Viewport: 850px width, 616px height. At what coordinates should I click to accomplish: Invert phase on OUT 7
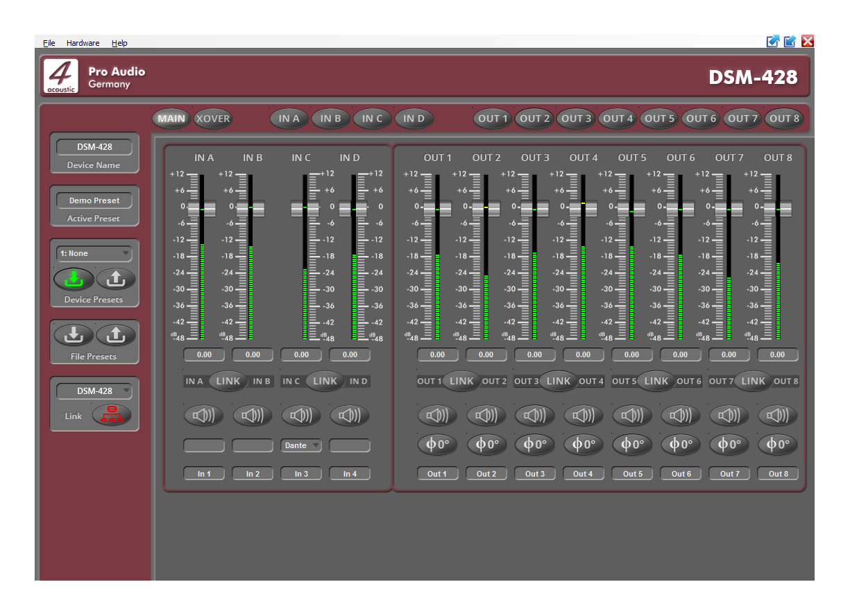[x=729, y=445]
